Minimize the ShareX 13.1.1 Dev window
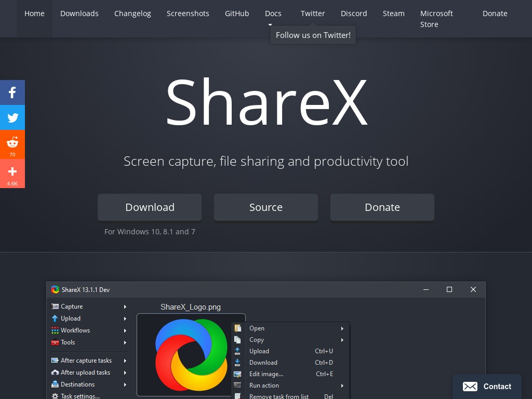532x399 pixels. 426,289
